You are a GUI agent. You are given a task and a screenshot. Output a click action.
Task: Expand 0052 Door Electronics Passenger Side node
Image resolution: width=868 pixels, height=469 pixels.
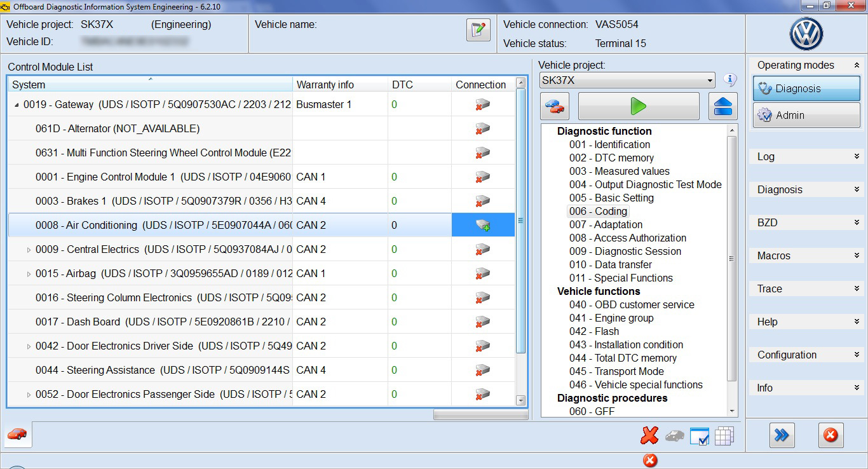(x=29, y=395)
